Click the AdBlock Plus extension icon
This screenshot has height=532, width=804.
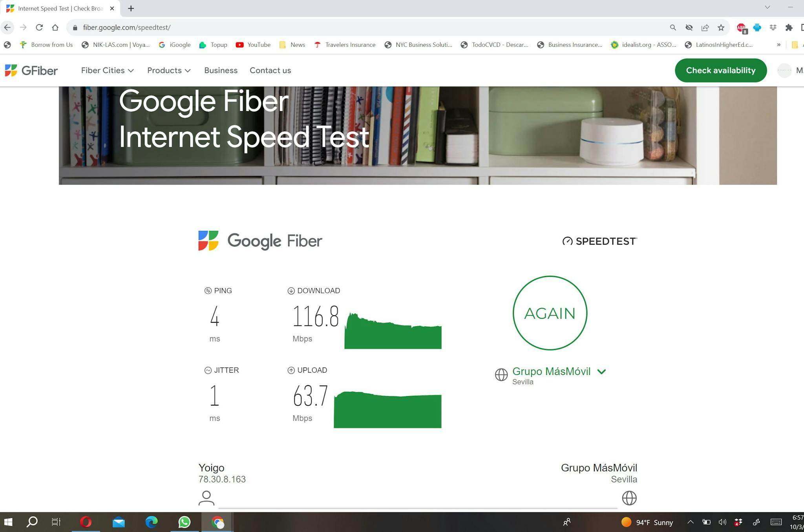click(741, 27)
